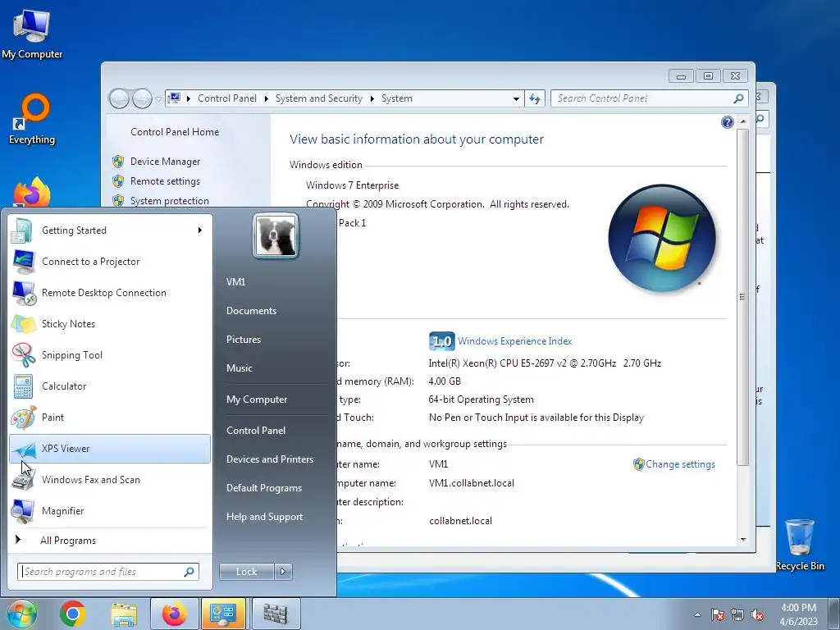Open Device Manager from the sidebar

pyautogui.click(x=166, y=162)
